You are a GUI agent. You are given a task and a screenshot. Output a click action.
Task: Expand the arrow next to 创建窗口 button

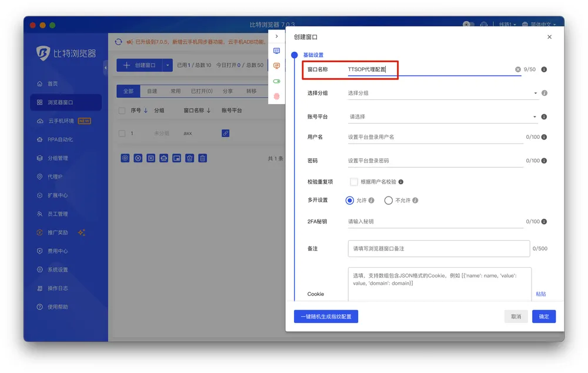(x=168, y=65)
